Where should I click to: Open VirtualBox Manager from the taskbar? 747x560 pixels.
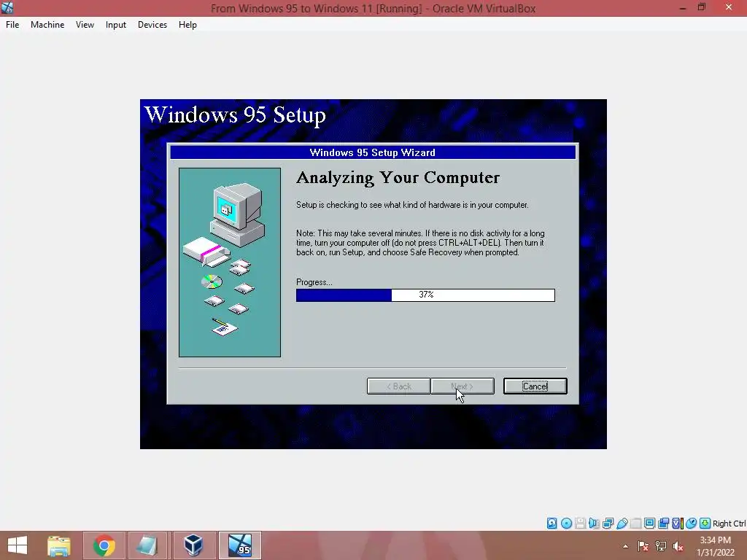[x=193, y=545]
